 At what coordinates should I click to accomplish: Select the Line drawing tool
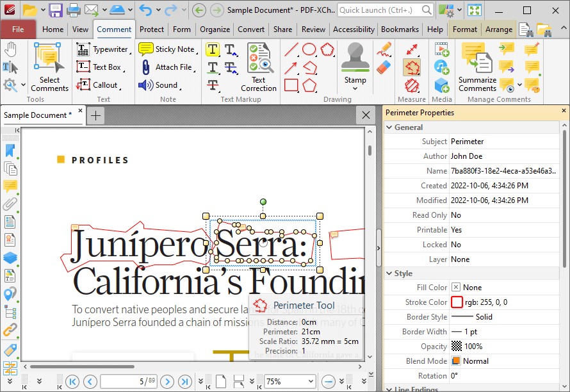coord(291,49)
